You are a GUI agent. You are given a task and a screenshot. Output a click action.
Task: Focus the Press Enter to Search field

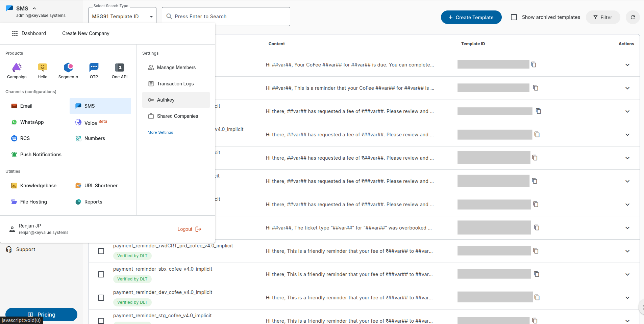click(x=226, y=17)
